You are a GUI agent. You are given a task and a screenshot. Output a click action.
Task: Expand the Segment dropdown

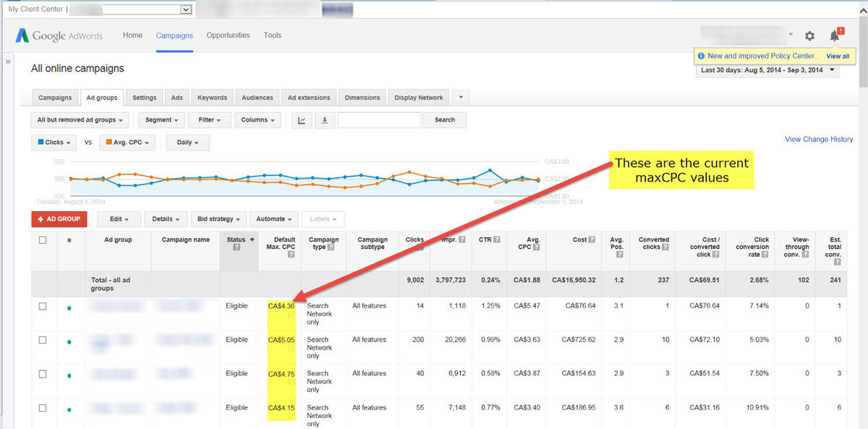click(160, 120)
